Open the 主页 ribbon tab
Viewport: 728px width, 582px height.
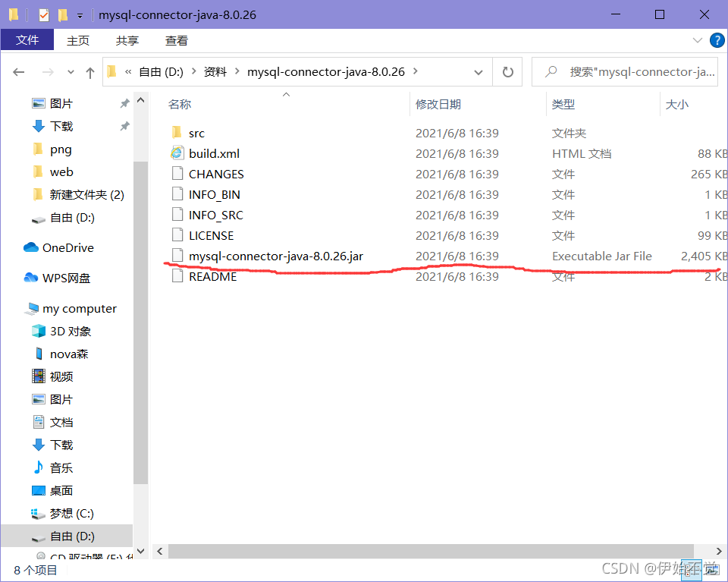point(78,41)
